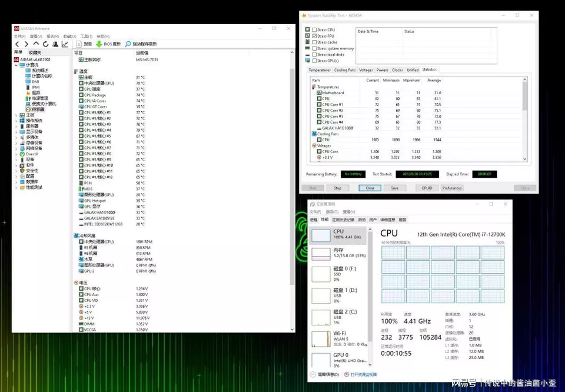Uncheck the Stress FPU checkbox
565x392 pixels.
[314, 36]
